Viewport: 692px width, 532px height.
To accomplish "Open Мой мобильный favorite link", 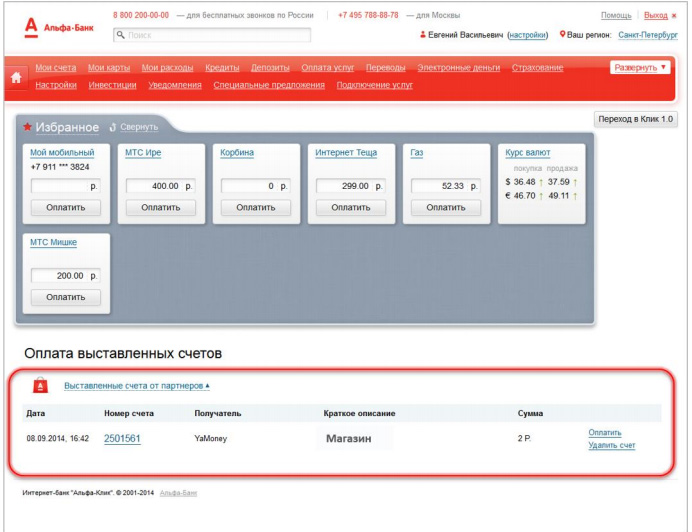I will [x=62, y=153].
